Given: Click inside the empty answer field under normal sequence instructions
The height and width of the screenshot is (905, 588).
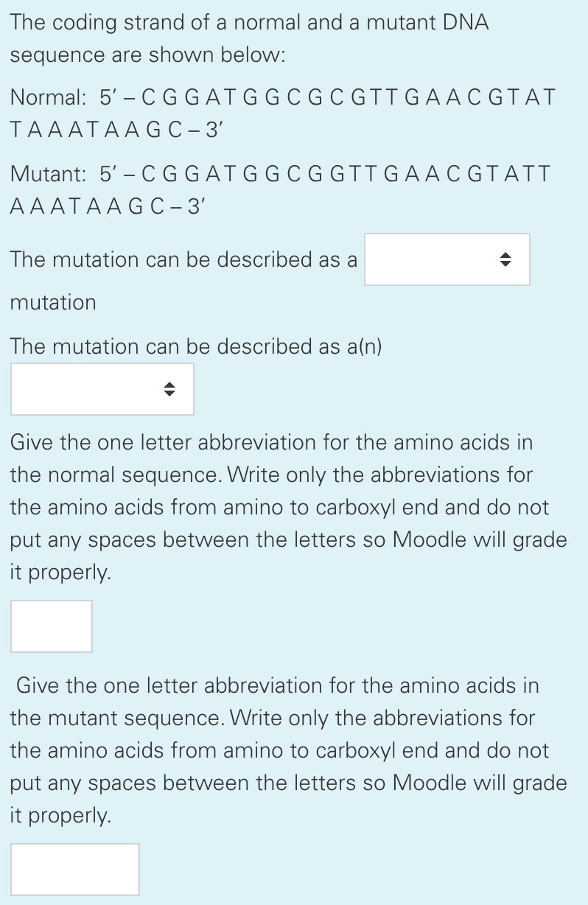Looking at the screenshot, I should click(x=51, y=626).
